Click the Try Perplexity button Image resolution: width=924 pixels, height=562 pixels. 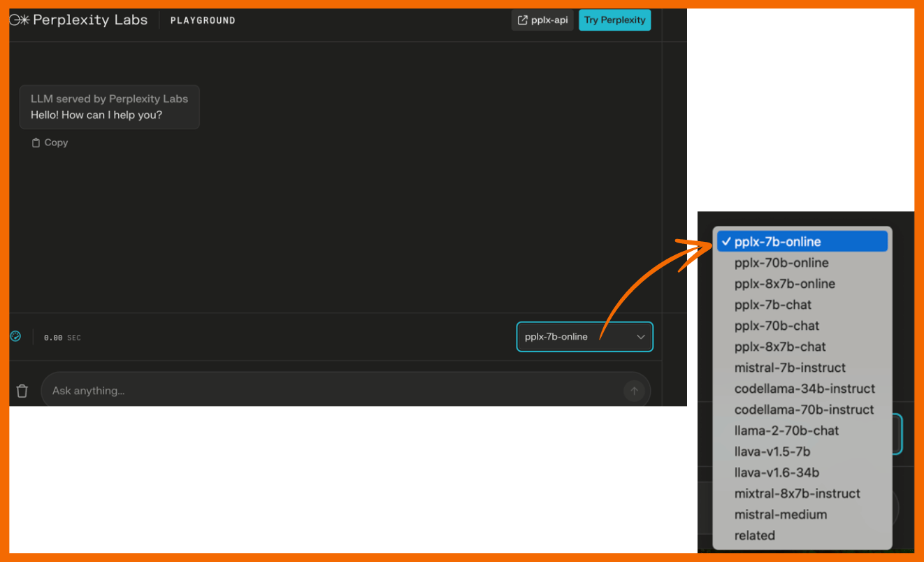(614, 20)
